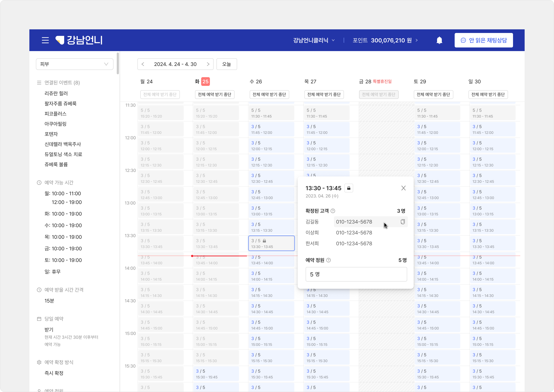Go to next week arrow
This screenshot has height=392, width=554.
point(208,64)
